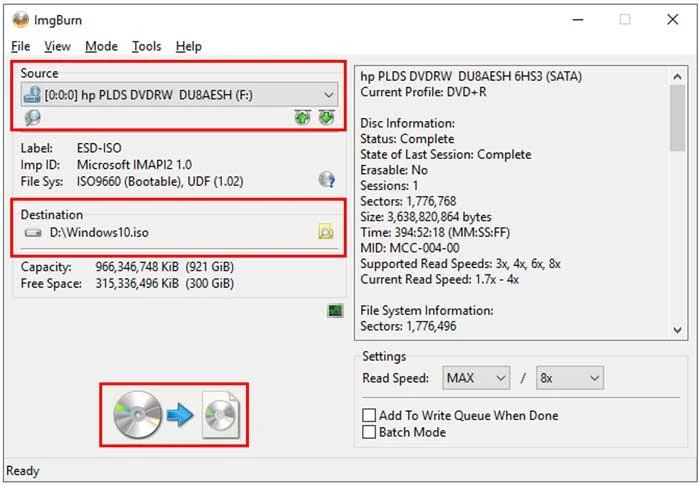The image size is (700, 486).
Task: Minimize the ImgBurn window
Action: tap(578, 20)
